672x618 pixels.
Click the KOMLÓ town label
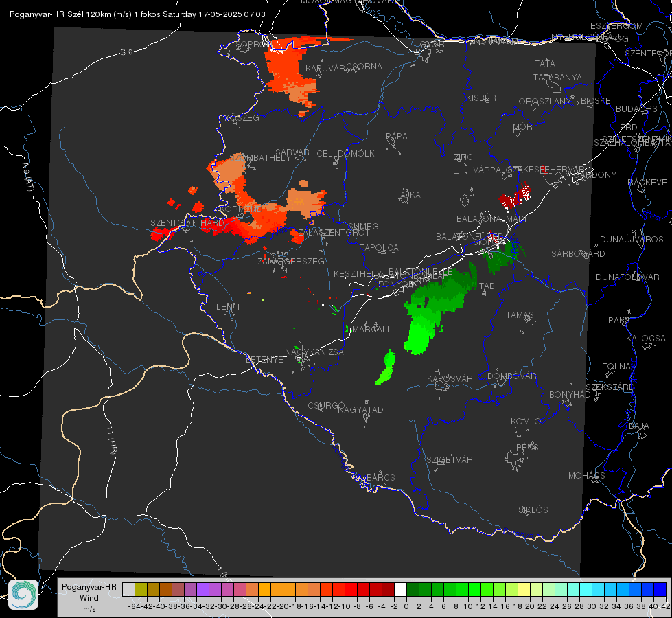[526, 422]
